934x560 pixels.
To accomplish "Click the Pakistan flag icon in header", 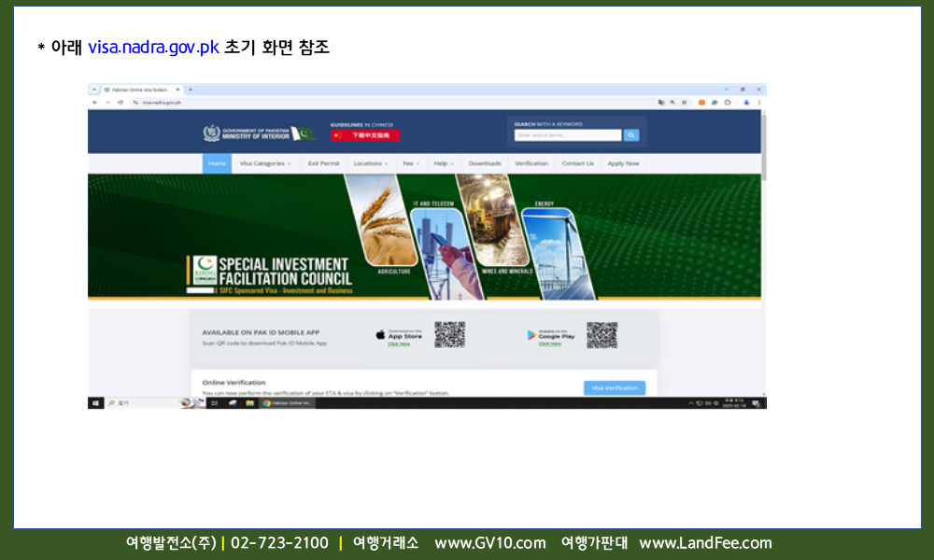I will [x=304, y=133].
